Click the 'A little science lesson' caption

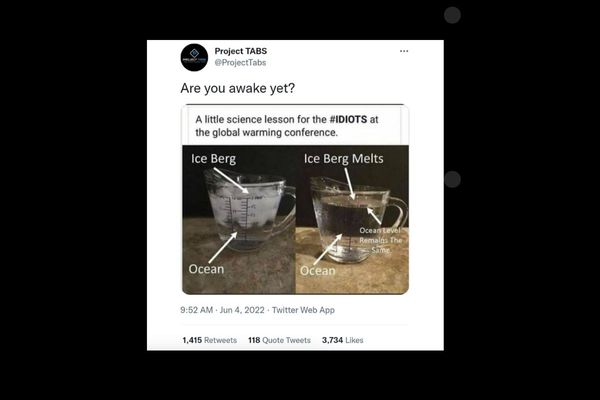pyautogui.click(x=287, y=126)
